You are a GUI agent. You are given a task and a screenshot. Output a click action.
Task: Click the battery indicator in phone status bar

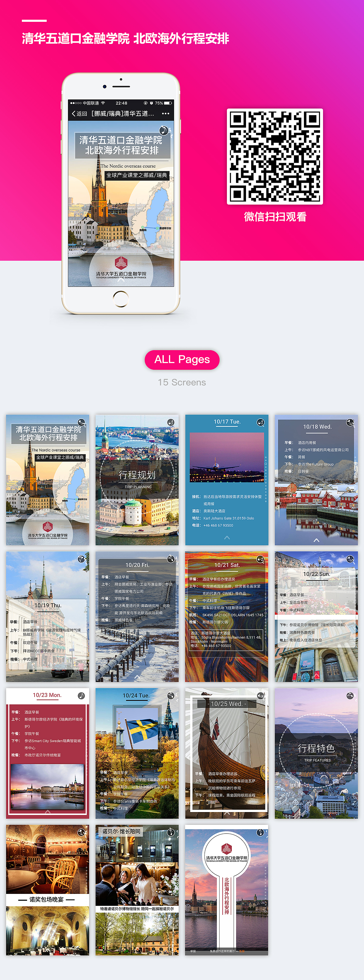pos(168,103)
